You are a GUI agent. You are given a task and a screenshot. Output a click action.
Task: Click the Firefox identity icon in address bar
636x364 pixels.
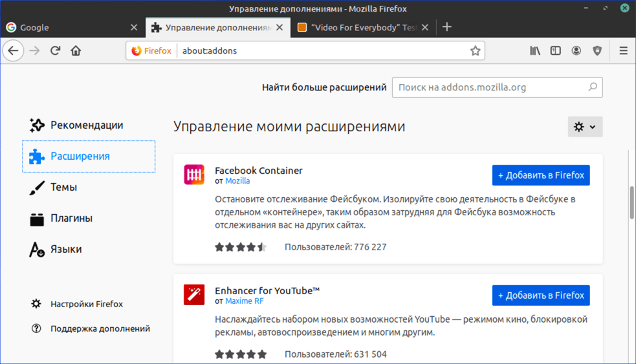151,50
